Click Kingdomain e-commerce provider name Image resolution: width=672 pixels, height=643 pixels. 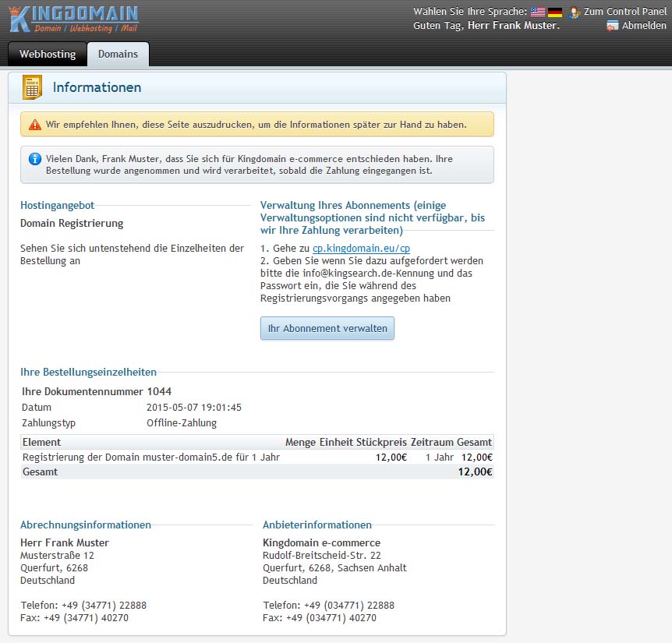tap(321, 542)
